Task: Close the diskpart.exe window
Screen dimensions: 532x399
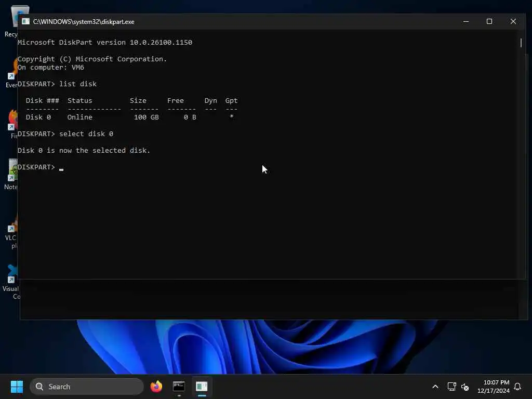Action: click(513, 21)
